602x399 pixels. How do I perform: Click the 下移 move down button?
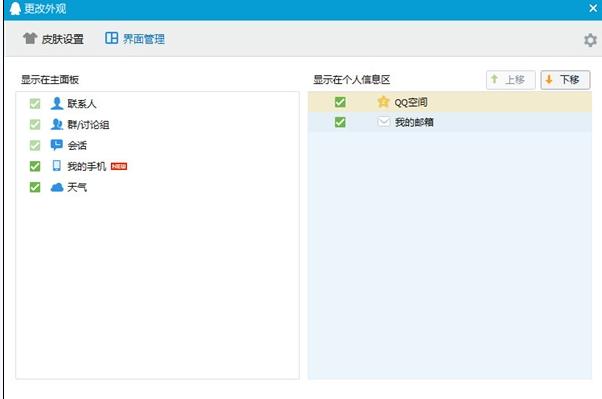pyautogui.click(x=565, y=80)
